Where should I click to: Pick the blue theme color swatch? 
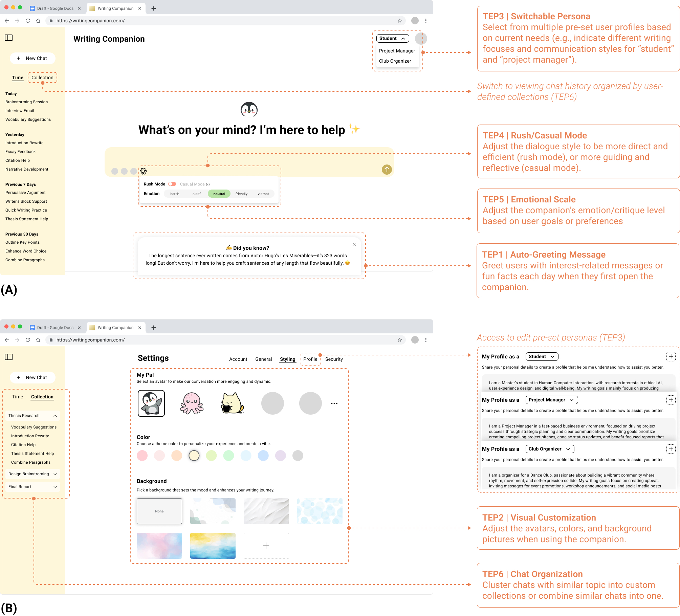pyautogui.click(x=263, y=456)
